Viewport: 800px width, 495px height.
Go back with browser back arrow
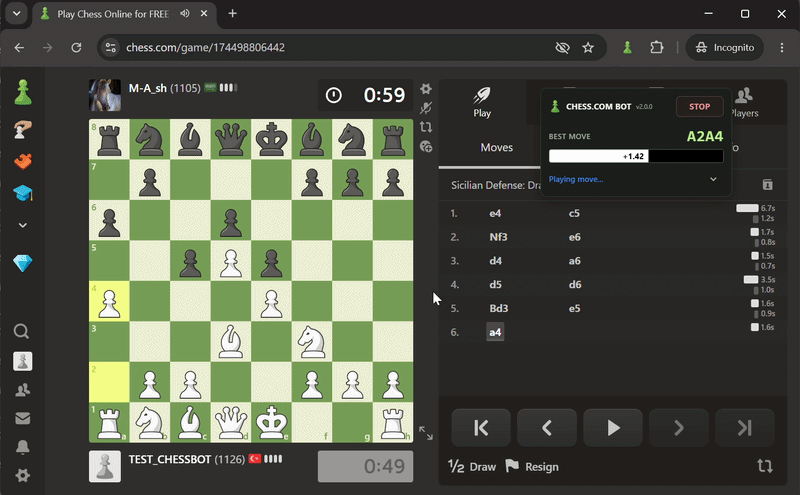(x=19, y=47)
